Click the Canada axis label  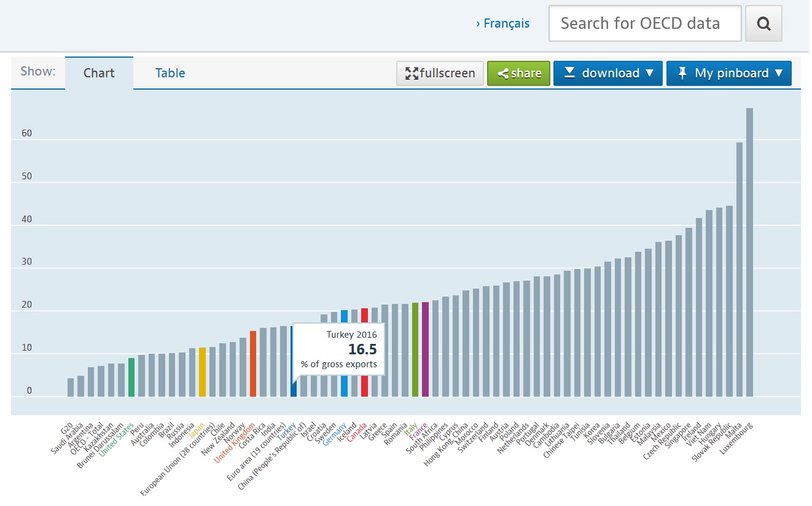click(357, 432)
